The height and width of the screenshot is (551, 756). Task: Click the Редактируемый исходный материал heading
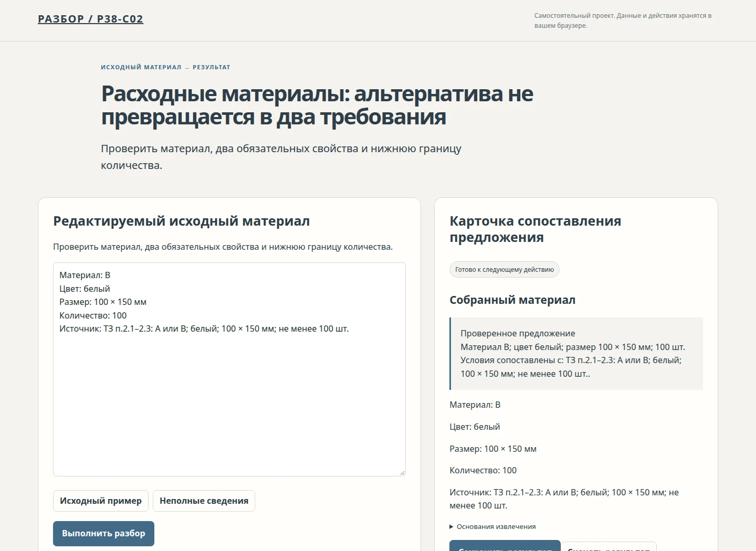[x=182, y=221]
